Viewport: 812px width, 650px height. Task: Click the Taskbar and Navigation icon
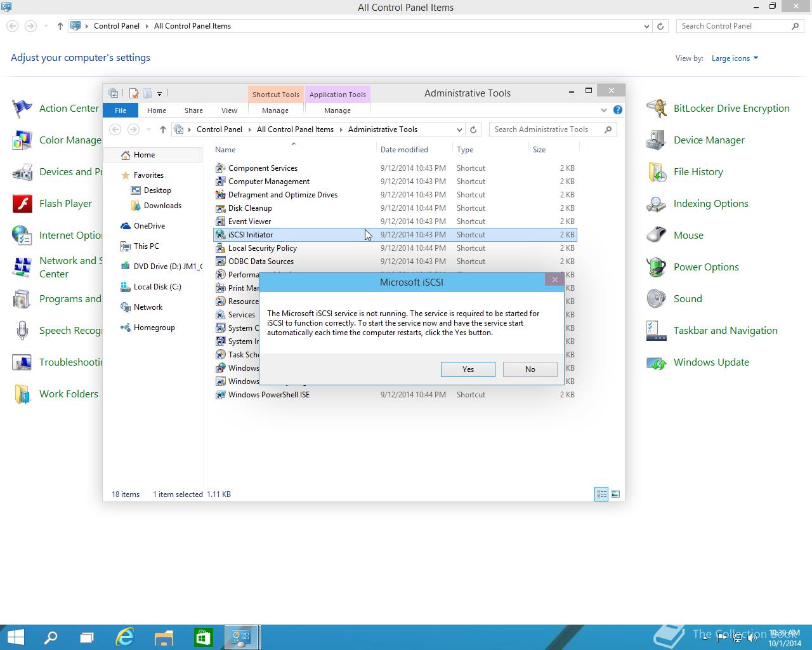pyautogui.click(x=656, y=331)
